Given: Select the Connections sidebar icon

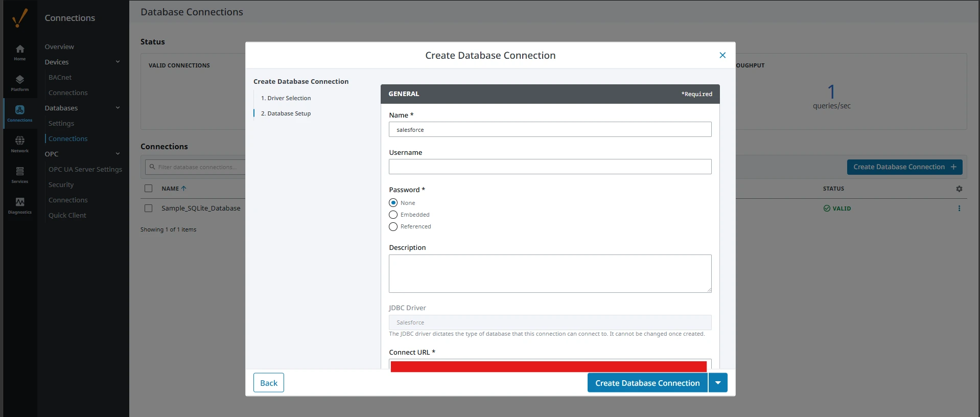Looking at the screenshot, I should coord(20,113).
